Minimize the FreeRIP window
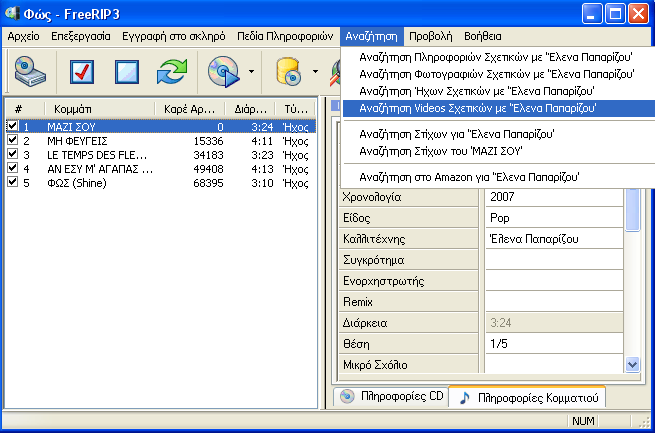The height and width of the screenshot is (433, 655). pos(592,14)
